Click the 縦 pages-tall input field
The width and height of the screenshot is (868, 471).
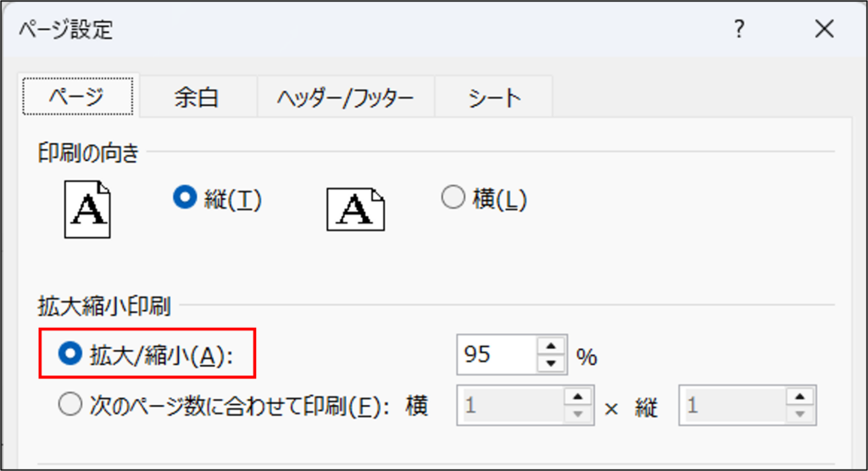pos(732,406)
